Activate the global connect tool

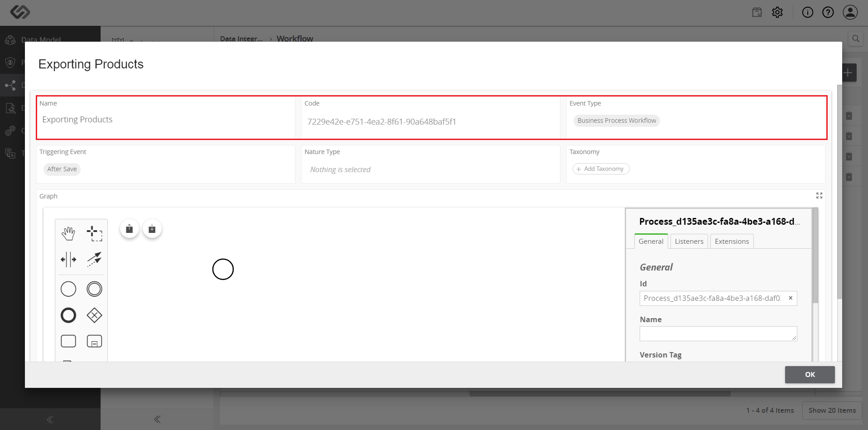pyautogui.click(x=94, y=260)
